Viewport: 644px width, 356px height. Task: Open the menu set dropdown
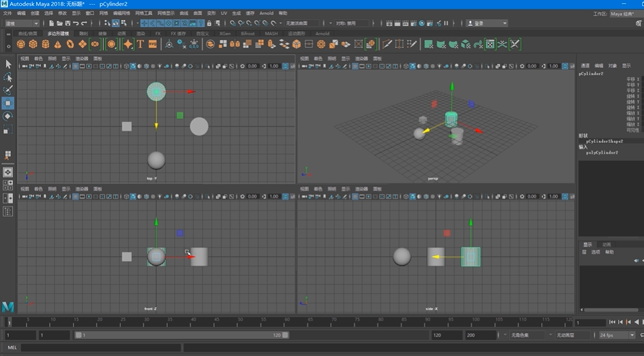pyautogui.click(x=21, y=23)
